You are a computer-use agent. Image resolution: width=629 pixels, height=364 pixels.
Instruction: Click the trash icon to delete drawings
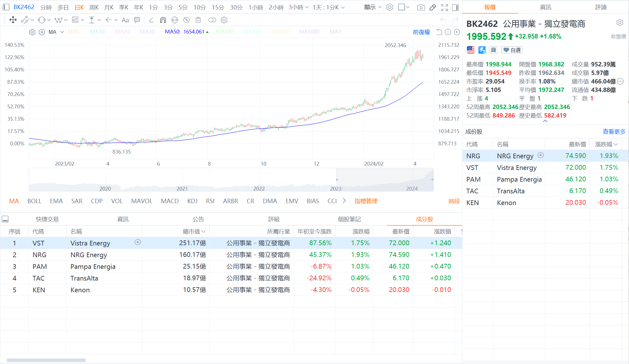(198, 20)
